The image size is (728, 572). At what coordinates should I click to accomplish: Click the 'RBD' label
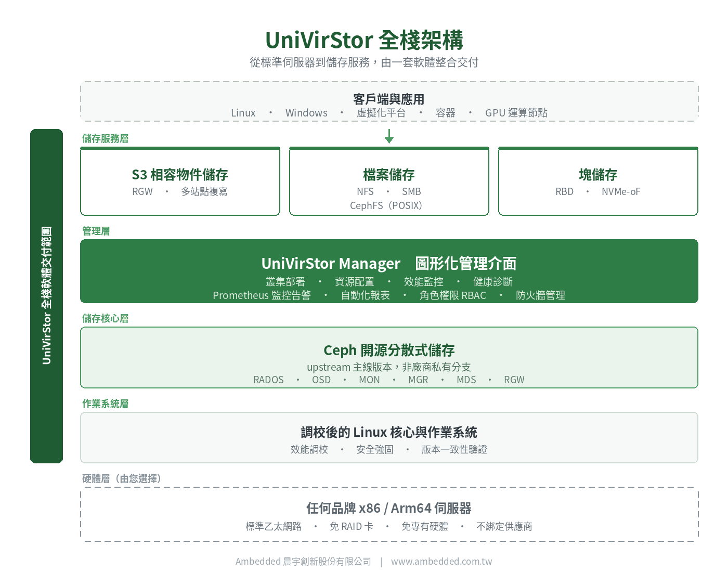tap(564, 191)
